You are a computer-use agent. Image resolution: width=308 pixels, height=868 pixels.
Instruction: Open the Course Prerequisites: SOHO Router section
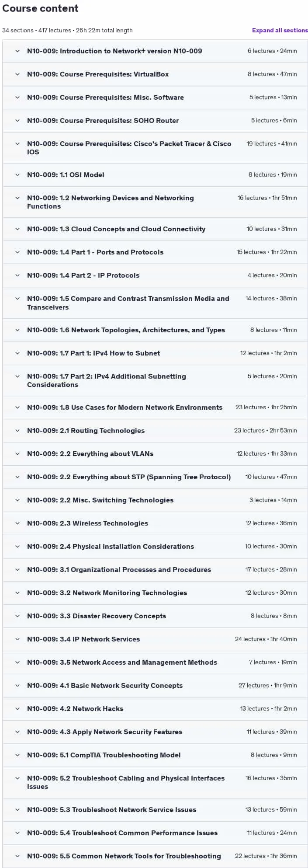click(155, 121)
